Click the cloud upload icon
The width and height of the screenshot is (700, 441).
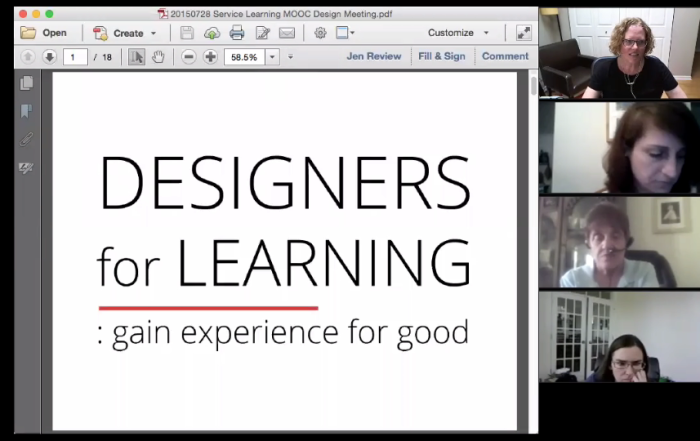click(212, 33)
